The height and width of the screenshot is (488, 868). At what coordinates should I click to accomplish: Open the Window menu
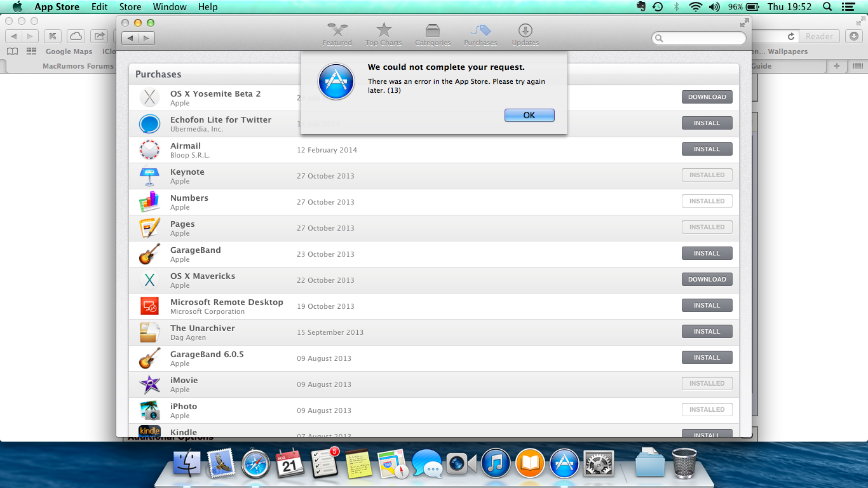170,7
